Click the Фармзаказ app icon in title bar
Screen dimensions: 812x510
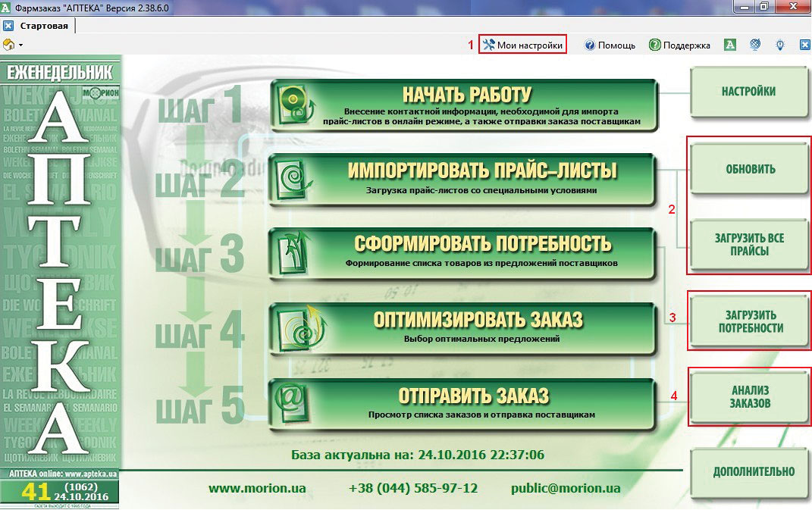click(6, 8)
